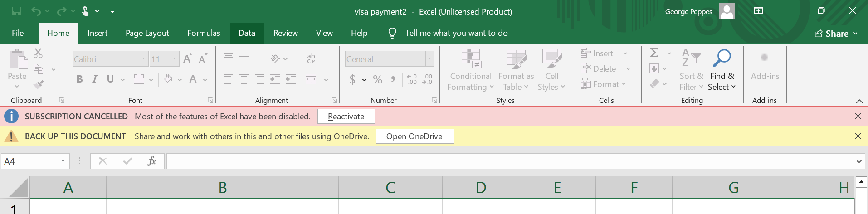Screen dimensions: 868x214
Task: Toggle Touch/Mouse mode icon
Action: 85,11
